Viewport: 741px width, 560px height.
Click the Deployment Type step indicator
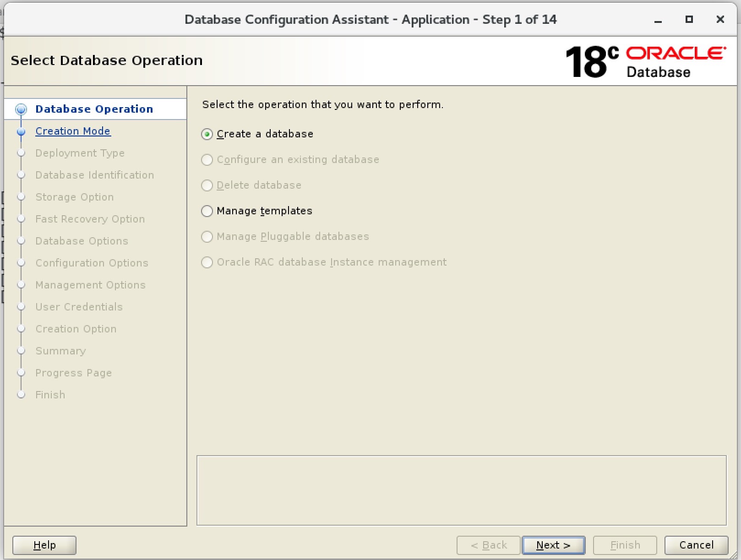point(21,153)
